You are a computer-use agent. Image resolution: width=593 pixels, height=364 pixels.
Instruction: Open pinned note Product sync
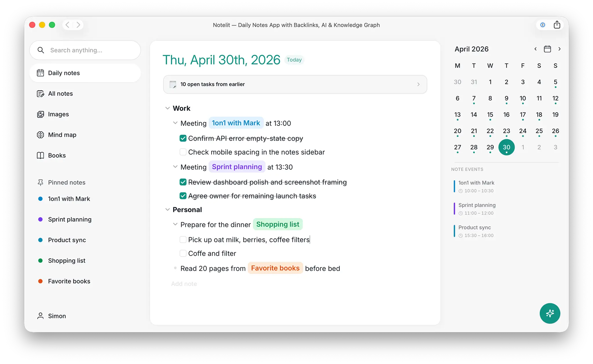point(85,240)
